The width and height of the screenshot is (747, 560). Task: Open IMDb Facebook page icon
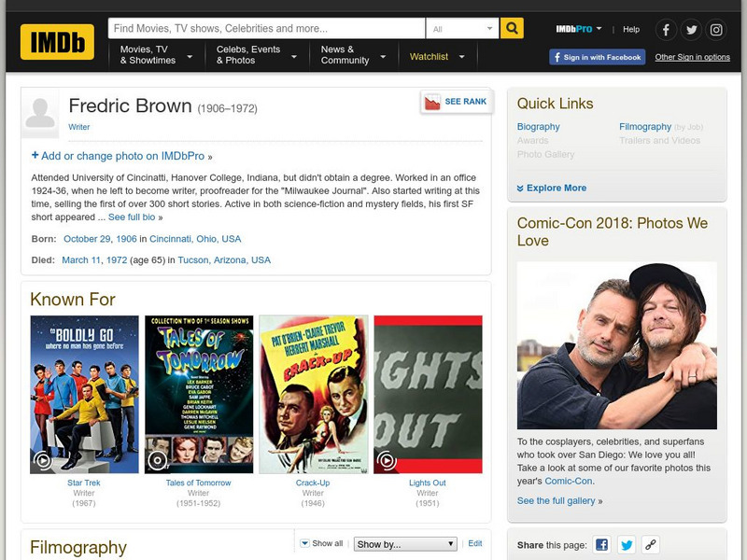click(x=666, y=30)
